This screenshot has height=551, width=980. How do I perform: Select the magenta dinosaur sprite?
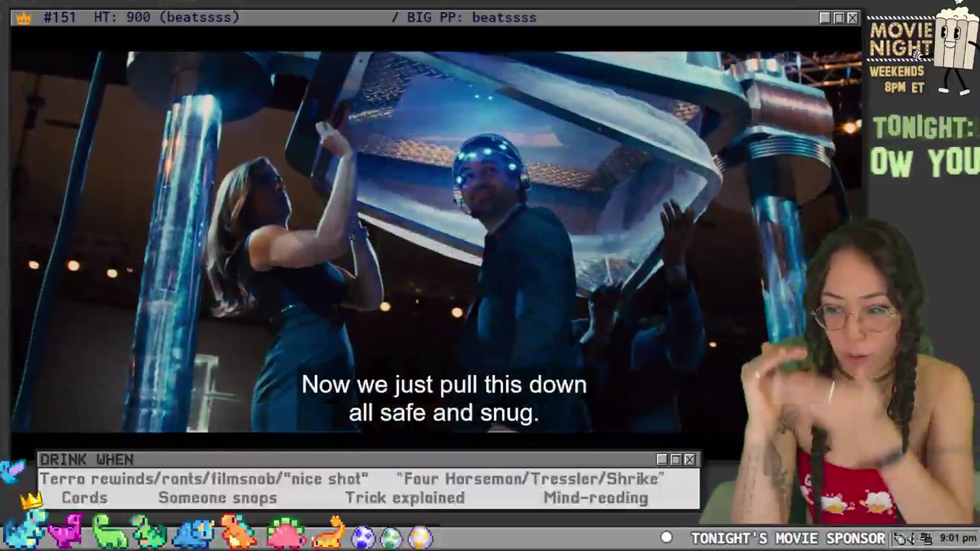[x=66, y=532]
